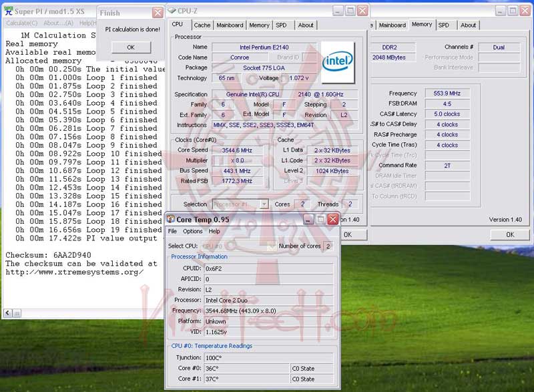Minimize the front CPU-Z window

click(338, 11)
